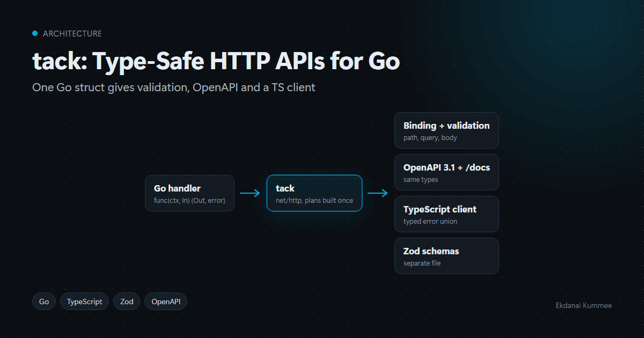Click the TypeScript tag pill
This screenshot has height=338, width=644.
(x=84, y=302)
